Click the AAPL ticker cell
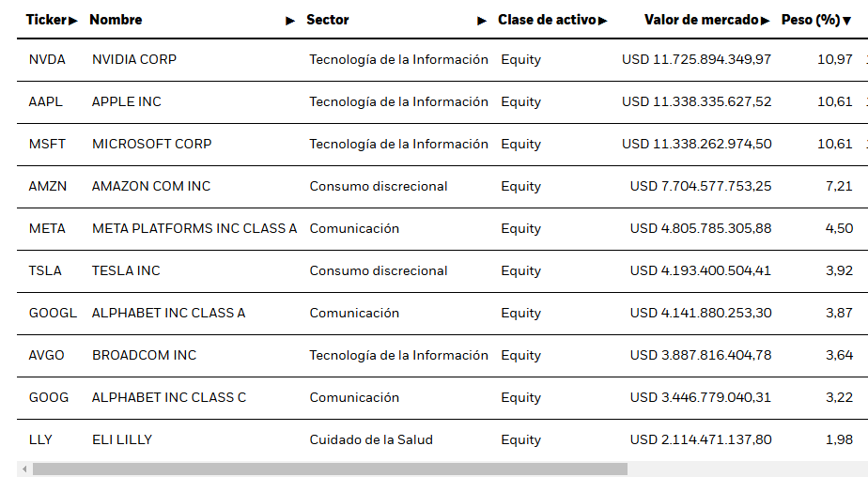The width and height of the screenshot is (868, 477). click(46, 101)
